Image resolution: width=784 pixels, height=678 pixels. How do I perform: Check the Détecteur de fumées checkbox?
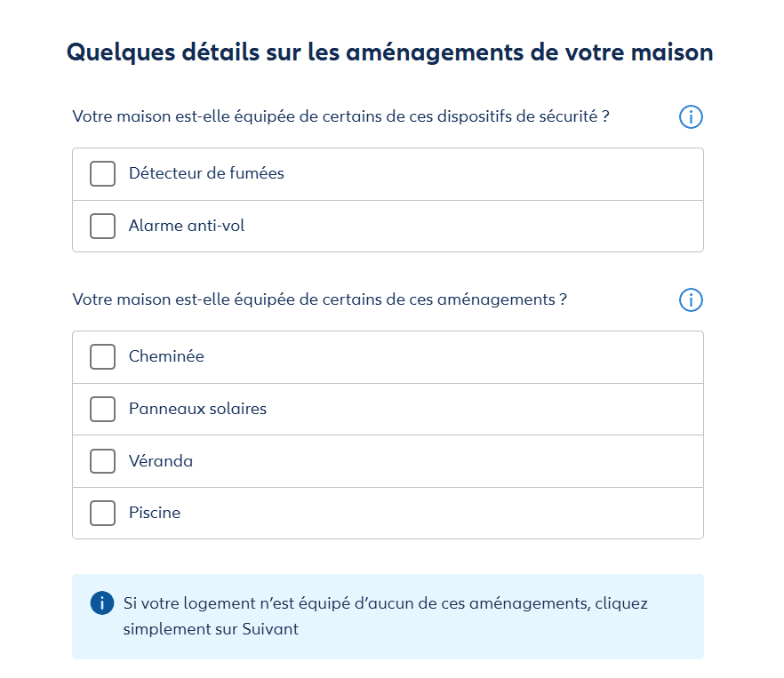(102, 173)
